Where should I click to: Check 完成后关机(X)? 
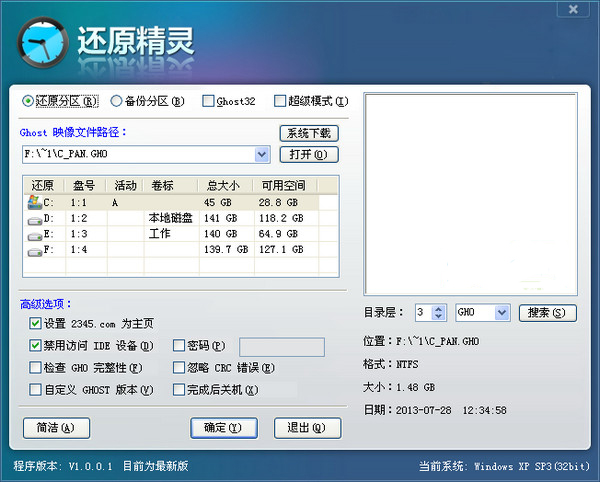pyautogui.click(x=179, y=390)
